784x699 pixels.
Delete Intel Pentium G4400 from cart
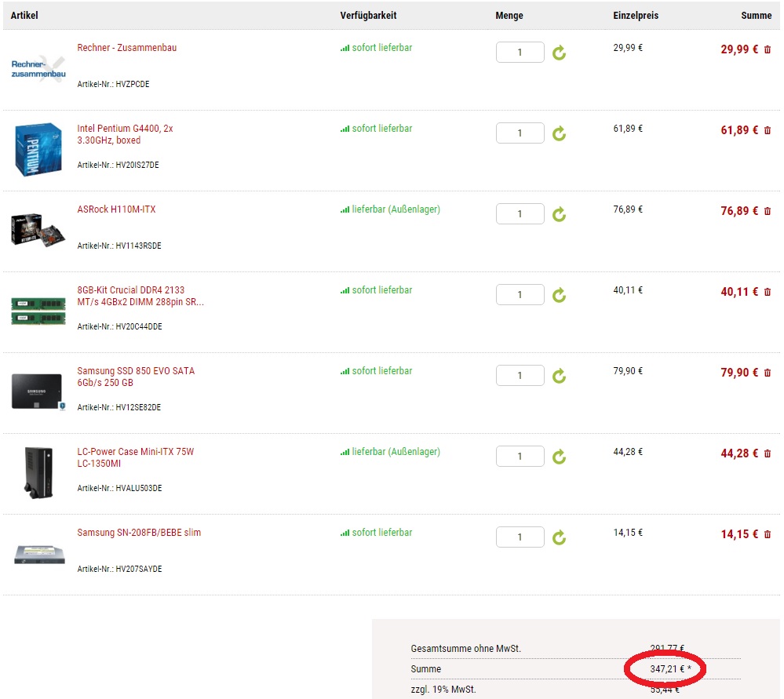768,130
